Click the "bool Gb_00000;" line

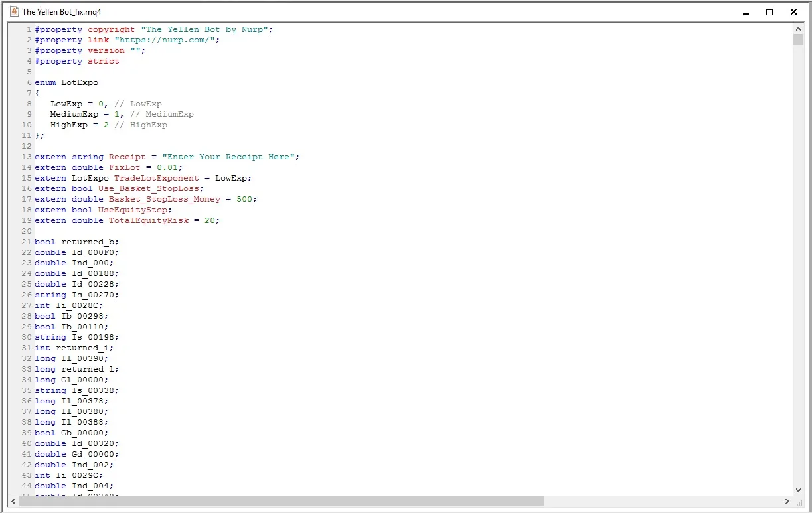72,433
